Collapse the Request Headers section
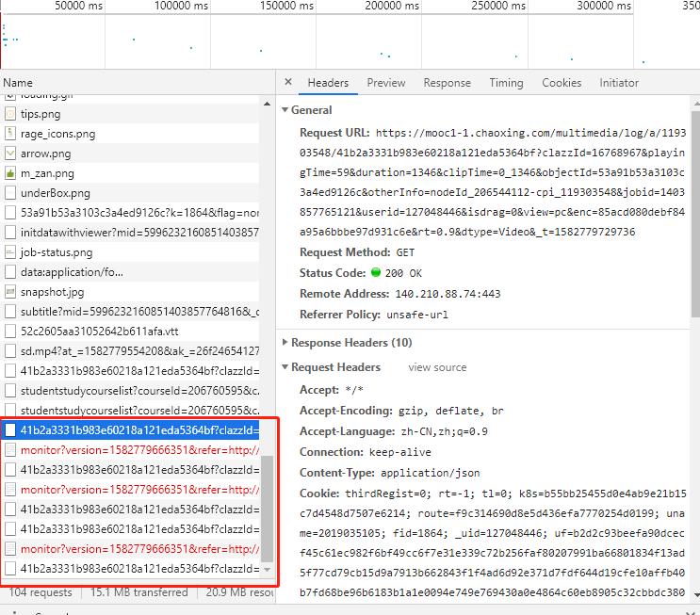 [x=285, y=367]
